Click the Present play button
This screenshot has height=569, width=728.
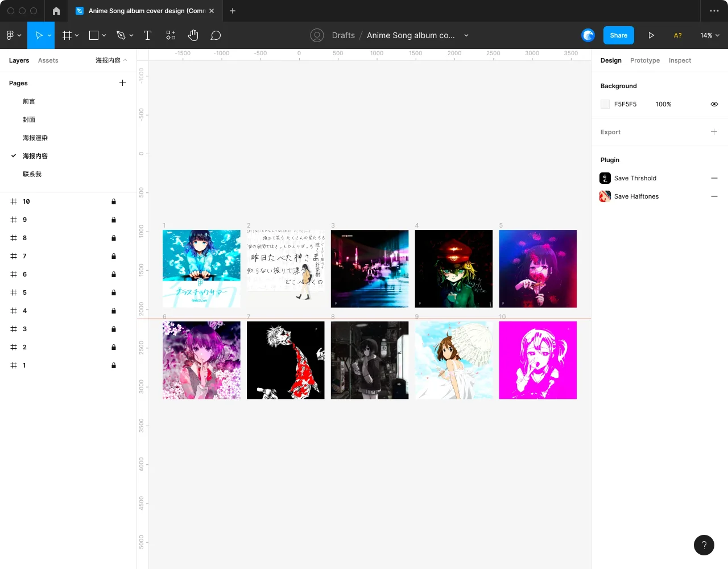(651, 35)
